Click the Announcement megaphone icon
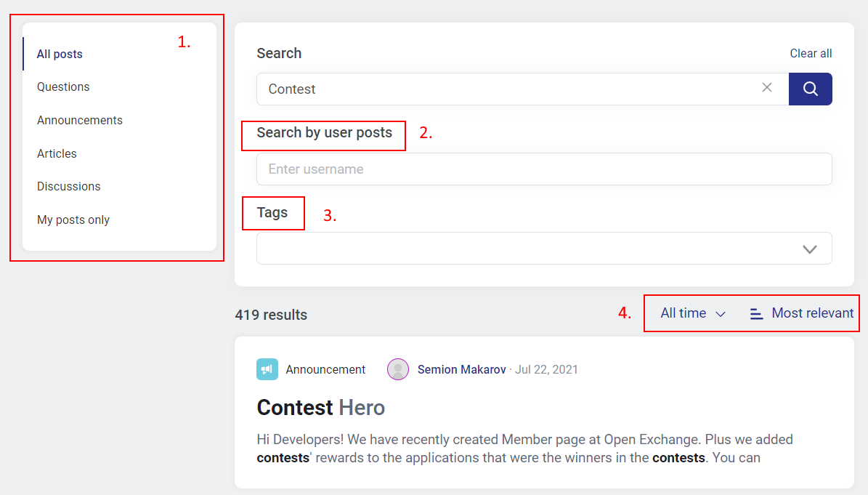The height and width of the screenshot is (495, 868). (x=267, y=369)
